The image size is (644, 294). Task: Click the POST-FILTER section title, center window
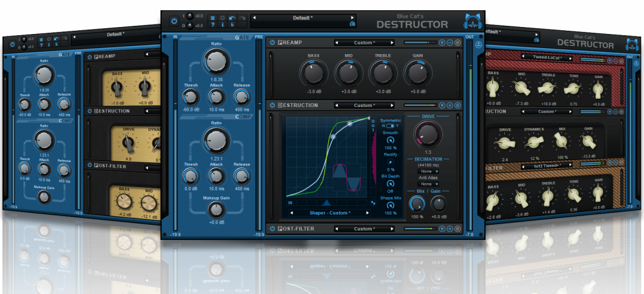[297, 229]
